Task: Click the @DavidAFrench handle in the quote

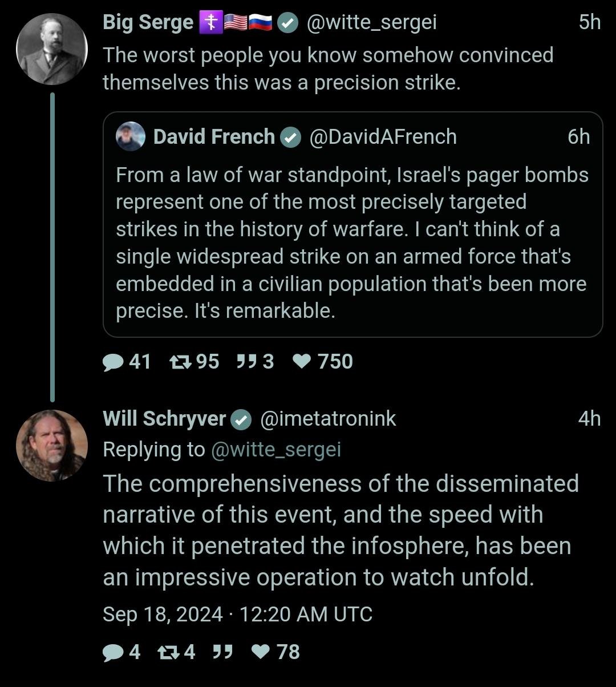Action: click(x=383, y=137)
